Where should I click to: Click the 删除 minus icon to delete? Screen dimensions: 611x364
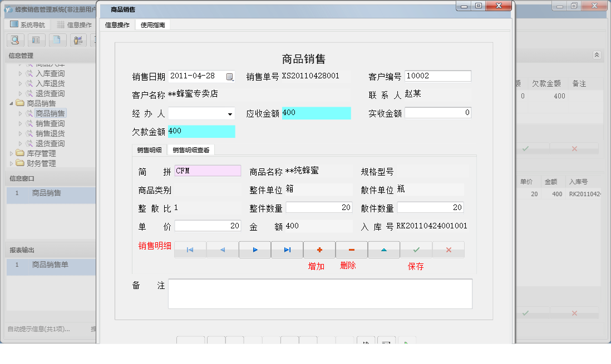point(351,250)
